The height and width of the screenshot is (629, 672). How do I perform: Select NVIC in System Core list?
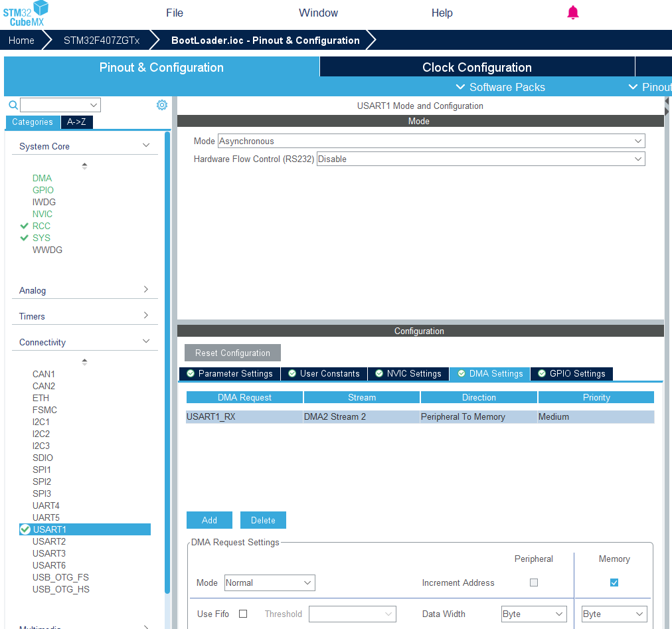point(42,214)
